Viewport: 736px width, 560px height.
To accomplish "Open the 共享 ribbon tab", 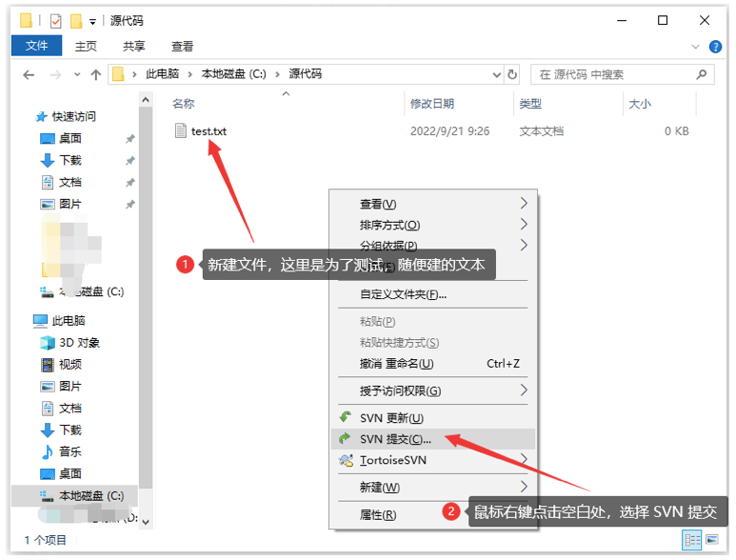I will 134,46.
